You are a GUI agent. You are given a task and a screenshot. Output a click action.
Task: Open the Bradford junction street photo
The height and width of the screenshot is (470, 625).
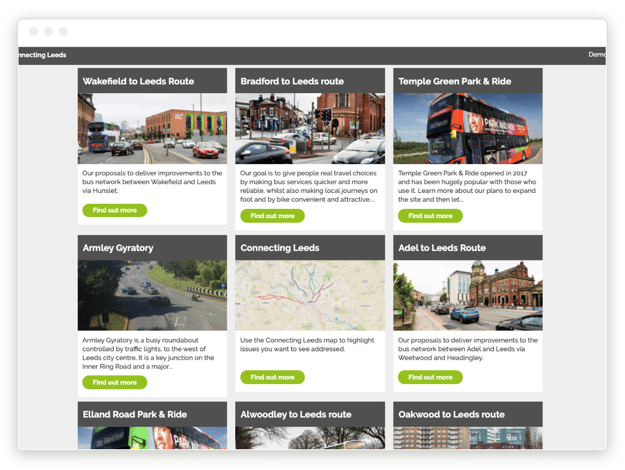[310, 128]
